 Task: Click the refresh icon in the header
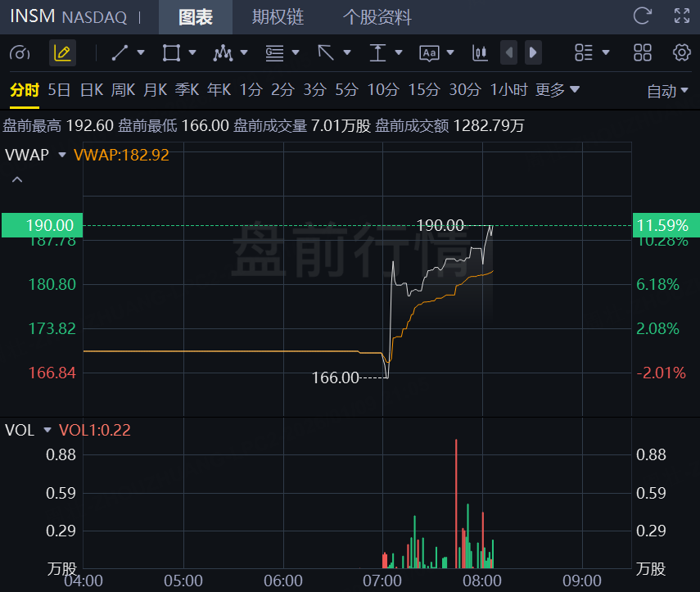point(643,16)
